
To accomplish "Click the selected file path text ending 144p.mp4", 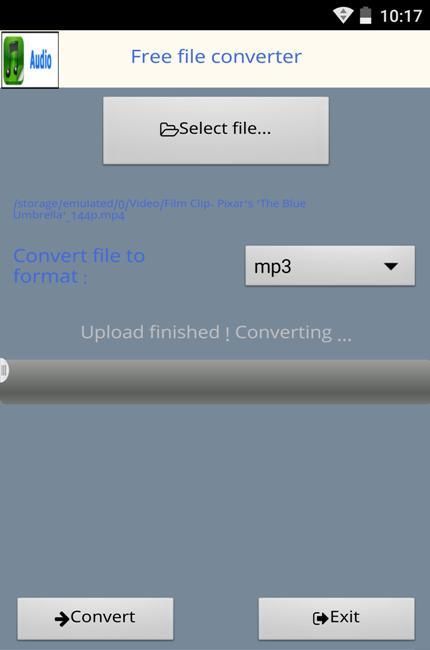I will pos(160,209).
